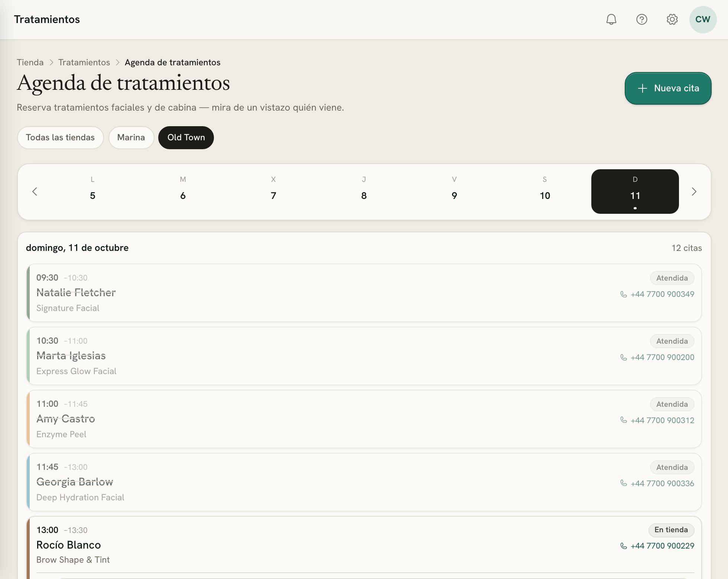Create a new appointment with Nueva cita
This screenshot has height=579, width=728.
(x=668, y=88)
